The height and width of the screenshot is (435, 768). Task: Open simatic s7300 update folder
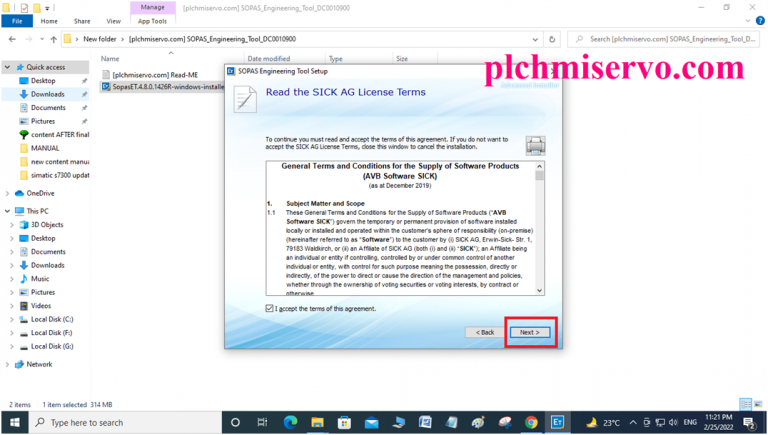coord(60,175)
